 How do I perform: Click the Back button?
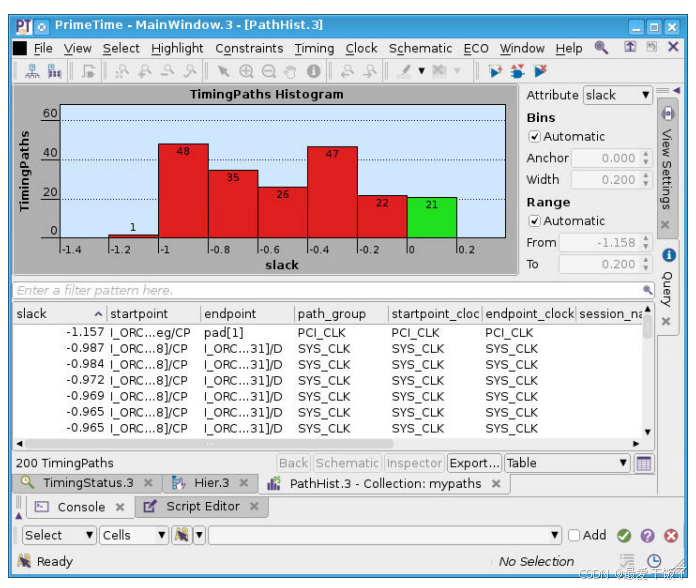coord(293,463)
